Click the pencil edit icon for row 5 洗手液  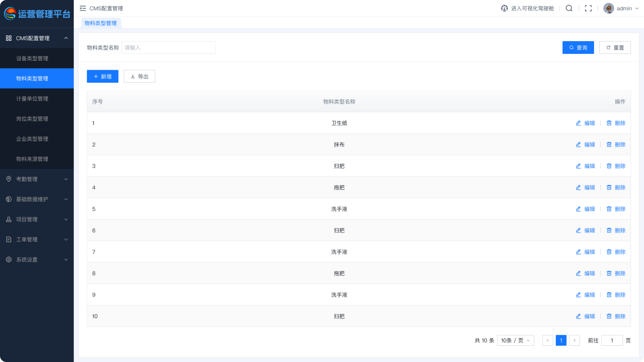(579, 209)
